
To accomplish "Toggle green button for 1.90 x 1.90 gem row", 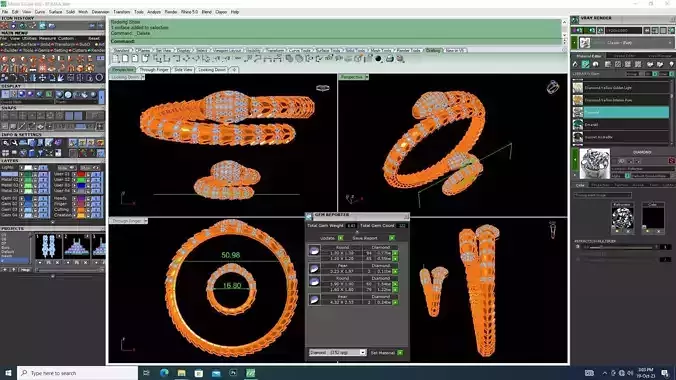I will [395, 284].
